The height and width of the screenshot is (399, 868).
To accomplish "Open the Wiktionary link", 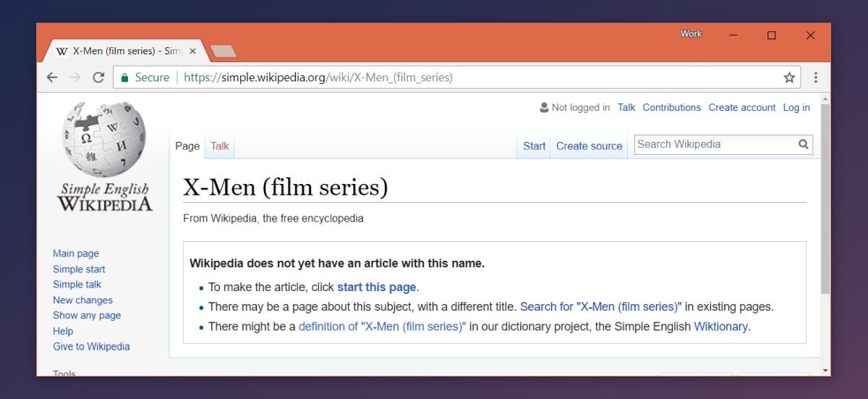I will point(720,326).
